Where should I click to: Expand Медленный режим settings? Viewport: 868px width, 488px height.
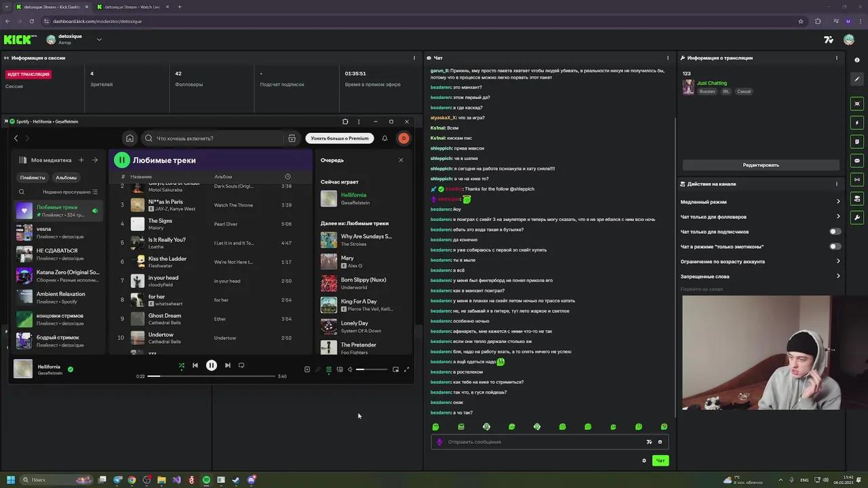click(837, 202)
